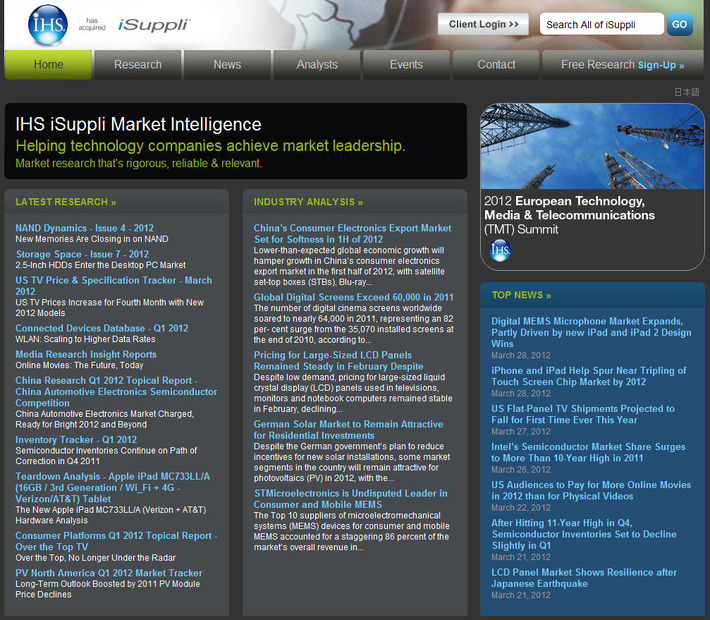Open the Analysts navigation tab
The height and width of the screenshot is (620, 710).
[317, 65]
